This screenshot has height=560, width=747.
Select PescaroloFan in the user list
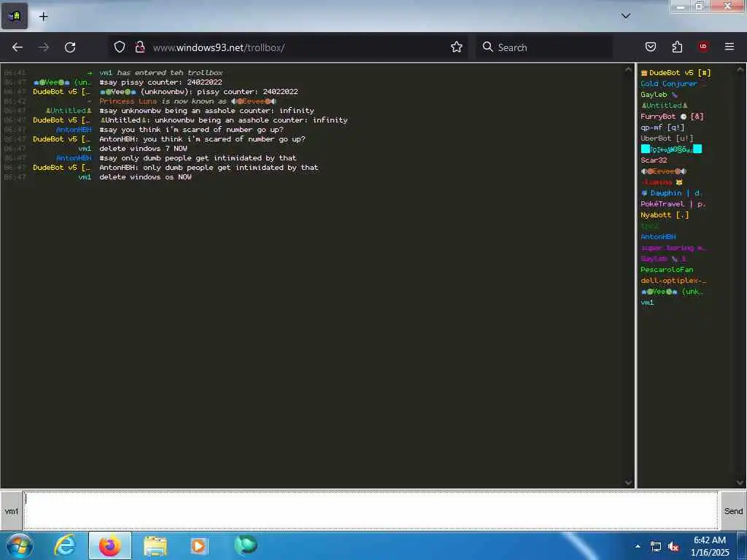[x=667, y=270]
